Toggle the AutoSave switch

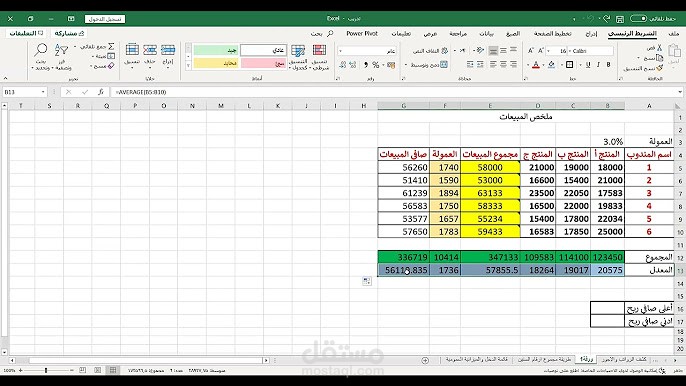click(x=638, y=18)
